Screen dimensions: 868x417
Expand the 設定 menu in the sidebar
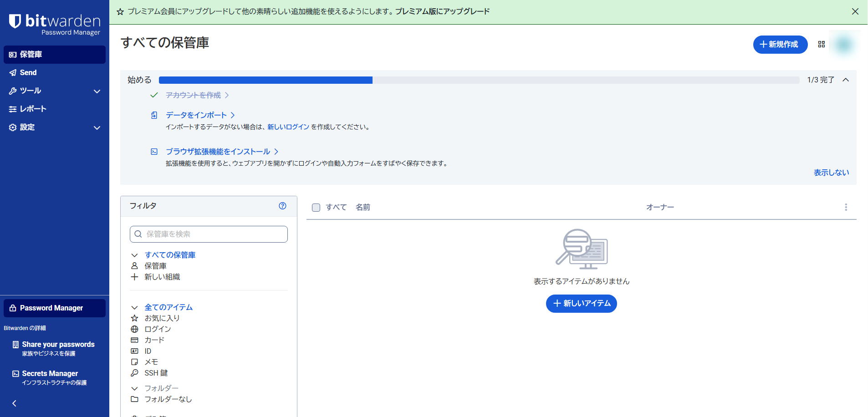[x=97, y=127]
